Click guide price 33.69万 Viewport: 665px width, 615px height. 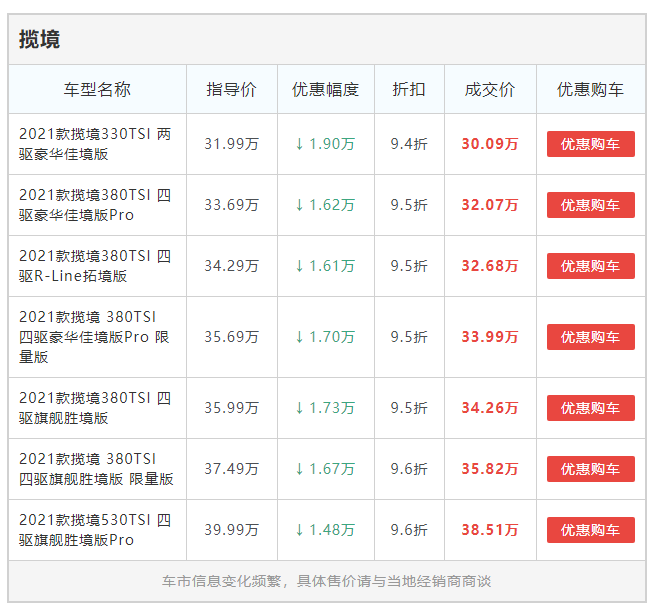click(232, 205)
